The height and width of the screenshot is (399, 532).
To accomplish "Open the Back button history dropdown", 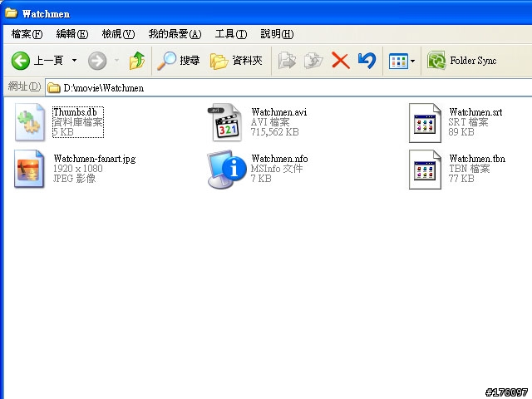I will click(74, 61).
